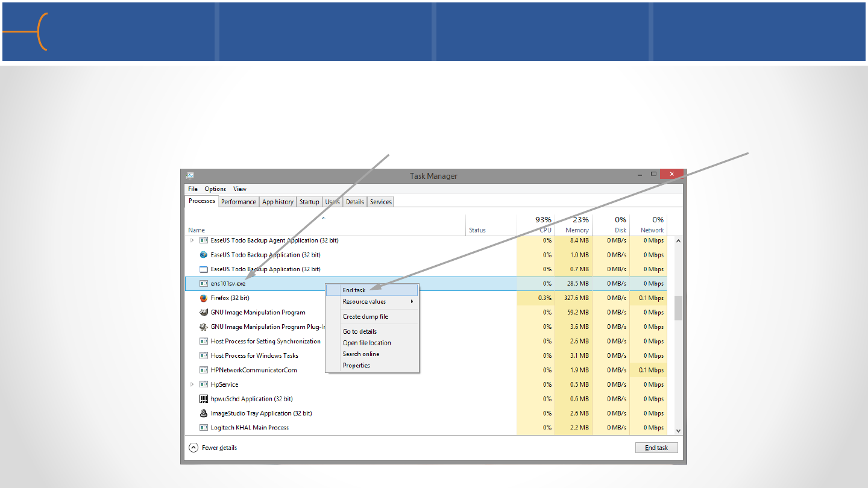Go to the Startup tab
868x488 pixels.
pos(309,202)
